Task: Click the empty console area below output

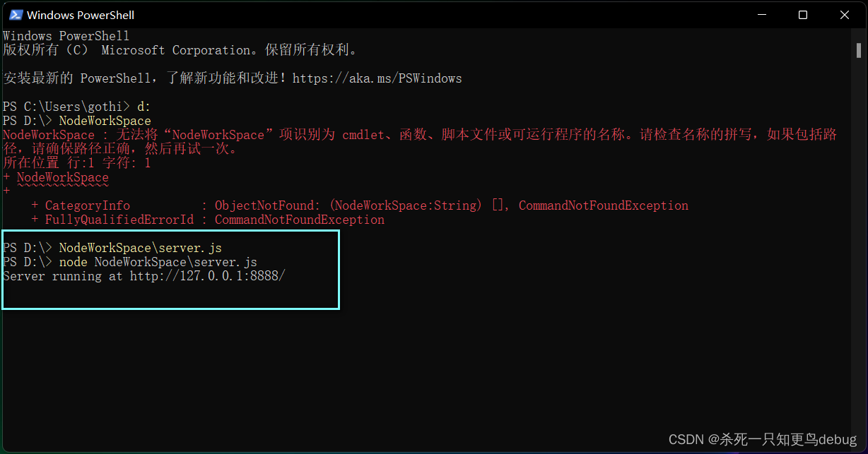Action: 424,367
